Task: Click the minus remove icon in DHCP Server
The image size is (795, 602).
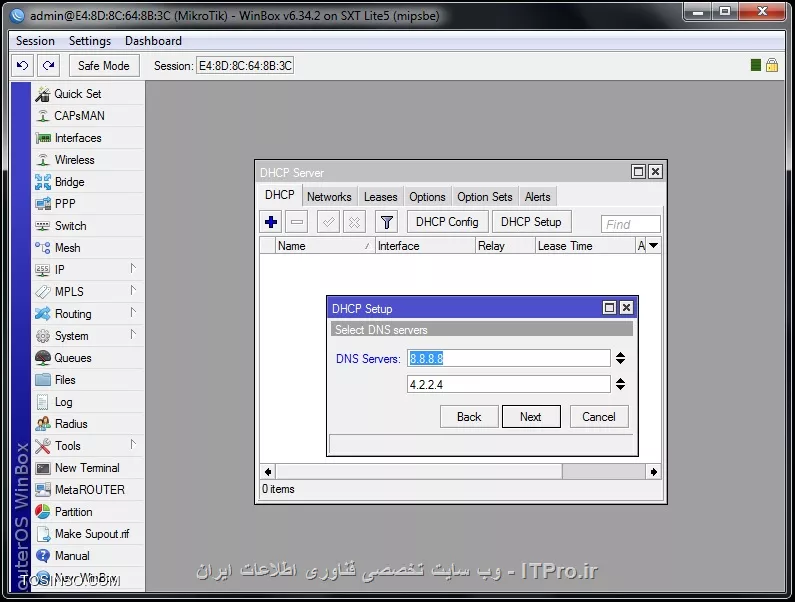Action: pyautogui.click(x=297, y=222)
